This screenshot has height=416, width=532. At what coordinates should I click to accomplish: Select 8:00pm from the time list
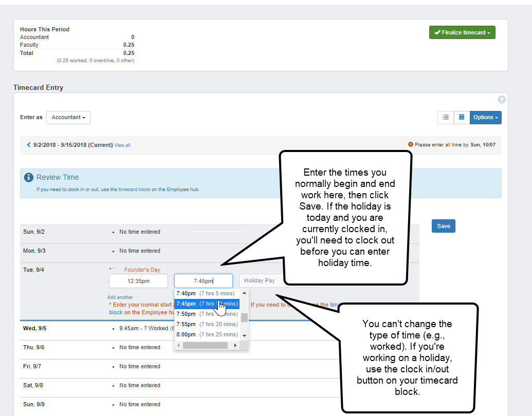(x=207, y=334)
